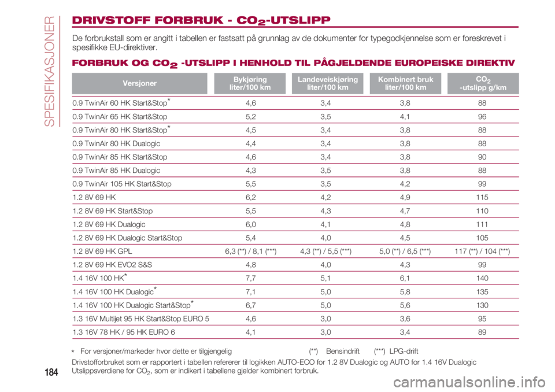
Task: Click row label "0.9 TwinAir 80 HK Start&Stop"
Action: coord(121,130)
